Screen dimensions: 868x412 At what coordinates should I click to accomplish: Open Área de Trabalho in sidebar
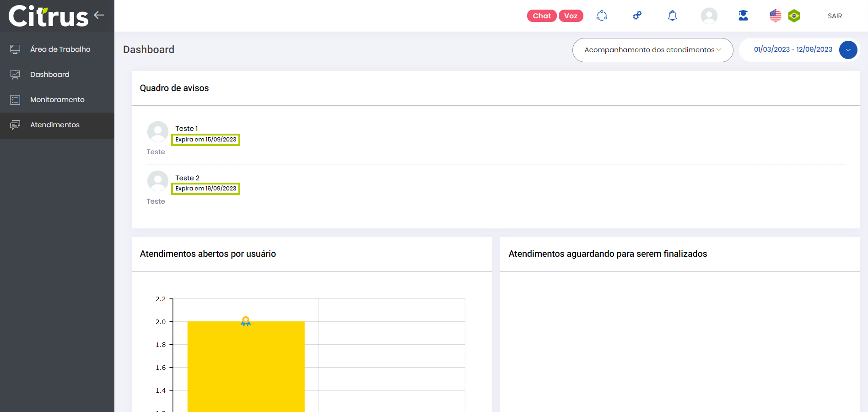60,49
